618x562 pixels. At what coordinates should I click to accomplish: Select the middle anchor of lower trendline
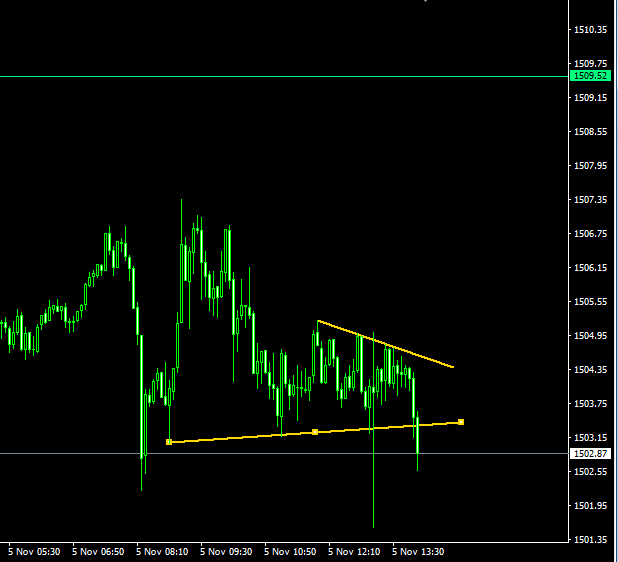point(315,432)
